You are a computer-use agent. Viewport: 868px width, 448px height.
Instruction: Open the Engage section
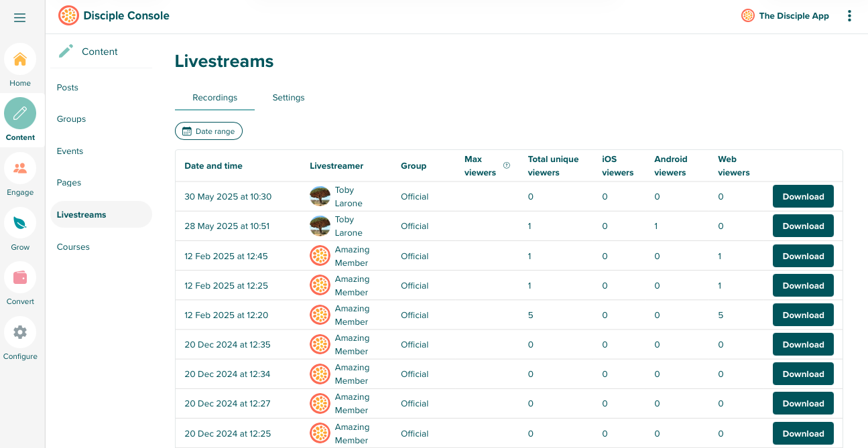20,168
